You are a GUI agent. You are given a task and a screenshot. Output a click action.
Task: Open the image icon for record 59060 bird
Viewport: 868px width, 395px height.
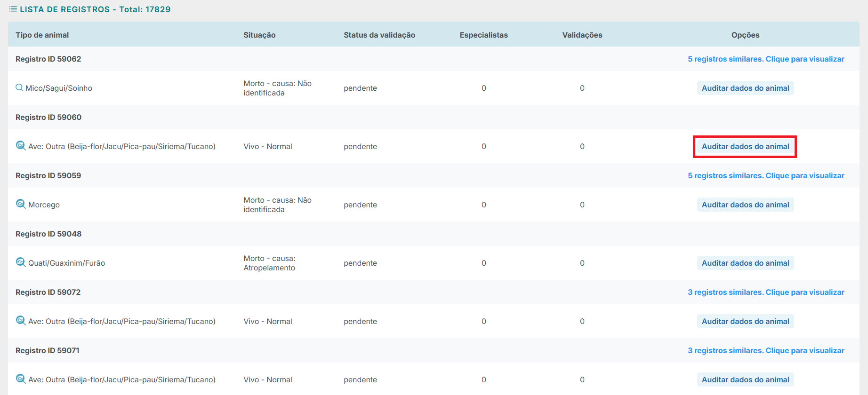point(21,145)
